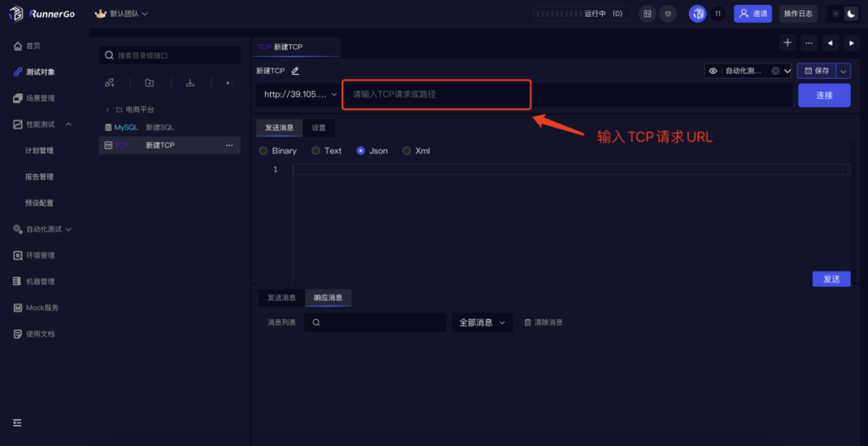
Task: Switch to the 设置 tab
Action: (x=319, y=128)
